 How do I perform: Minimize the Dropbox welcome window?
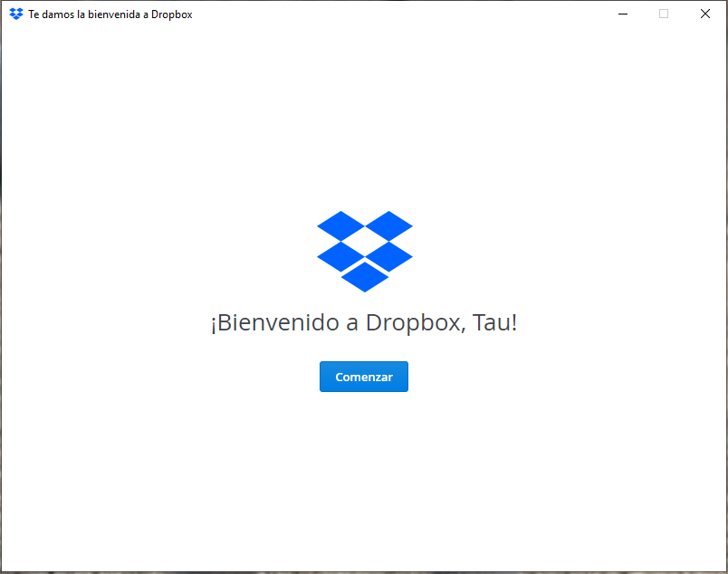[x=623, y=14]
